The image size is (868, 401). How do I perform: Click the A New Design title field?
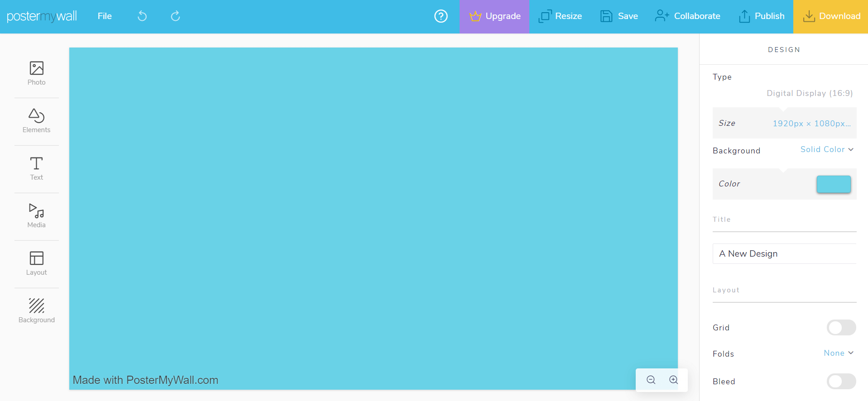point(784,254)
